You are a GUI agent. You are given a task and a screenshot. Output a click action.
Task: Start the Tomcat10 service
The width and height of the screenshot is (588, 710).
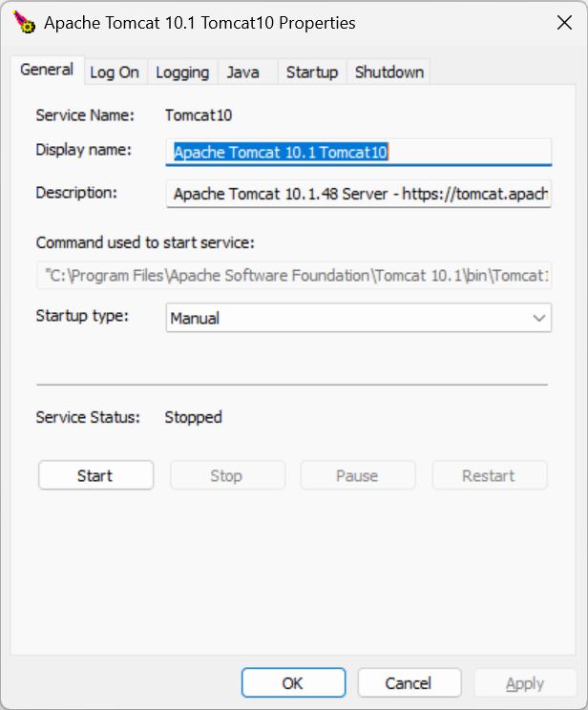(95, 475)
